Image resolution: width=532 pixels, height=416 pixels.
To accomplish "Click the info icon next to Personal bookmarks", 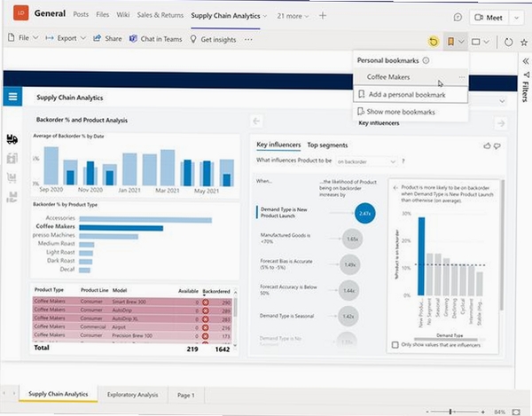I will click(426, 60).
